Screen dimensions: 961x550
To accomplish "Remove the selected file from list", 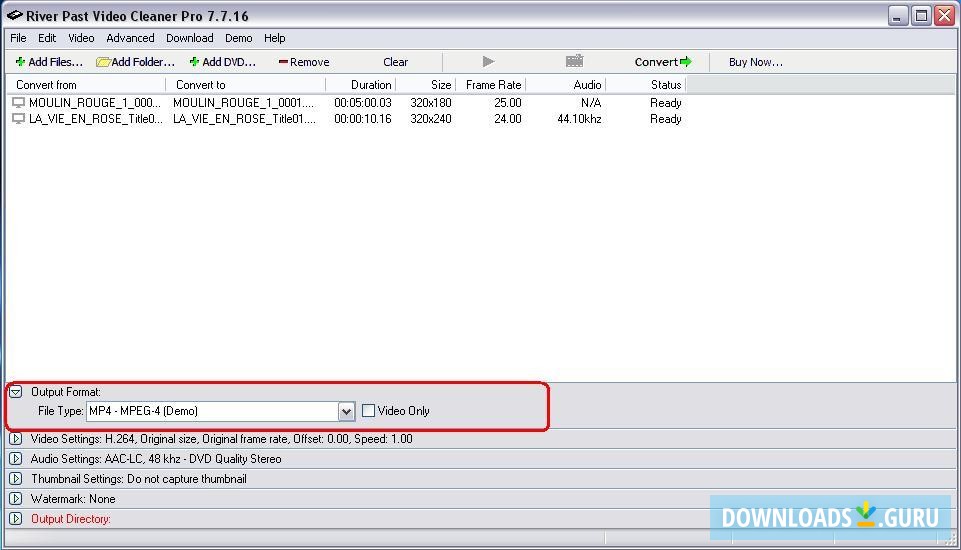I will [303, 62].
